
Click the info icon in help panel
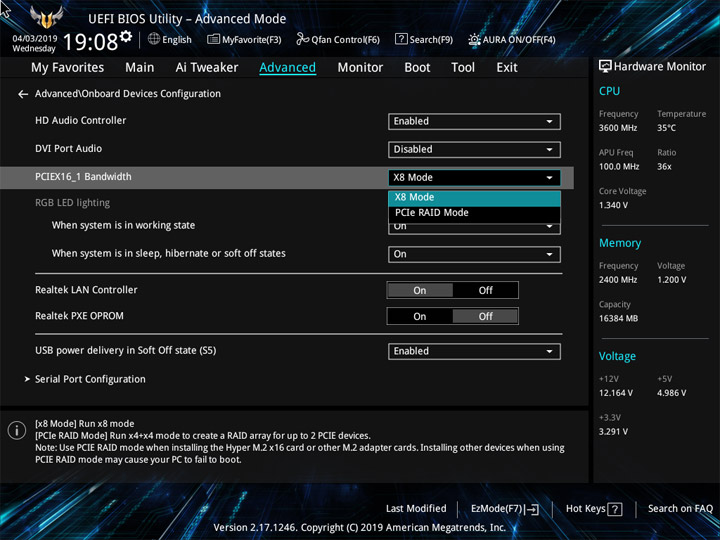[x=17, y=430]
